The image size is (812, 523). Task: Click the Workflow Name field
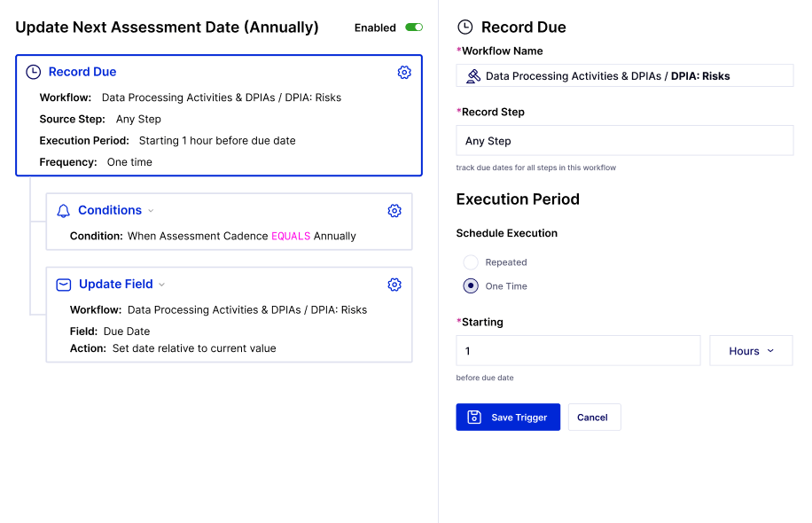pyautogui.click(x=625, y=75)
